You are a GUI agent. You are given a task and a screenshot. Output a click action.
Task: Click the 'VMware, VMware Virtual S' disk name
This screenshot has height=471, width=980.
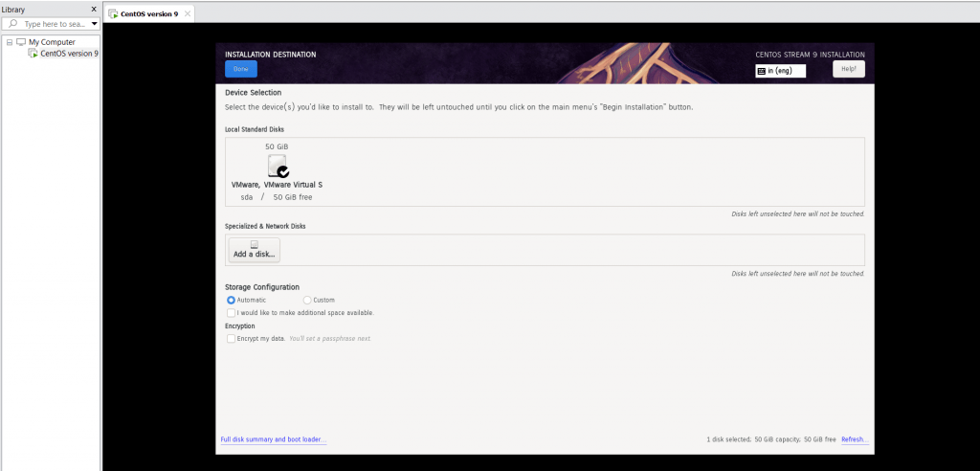pos(277,185)
